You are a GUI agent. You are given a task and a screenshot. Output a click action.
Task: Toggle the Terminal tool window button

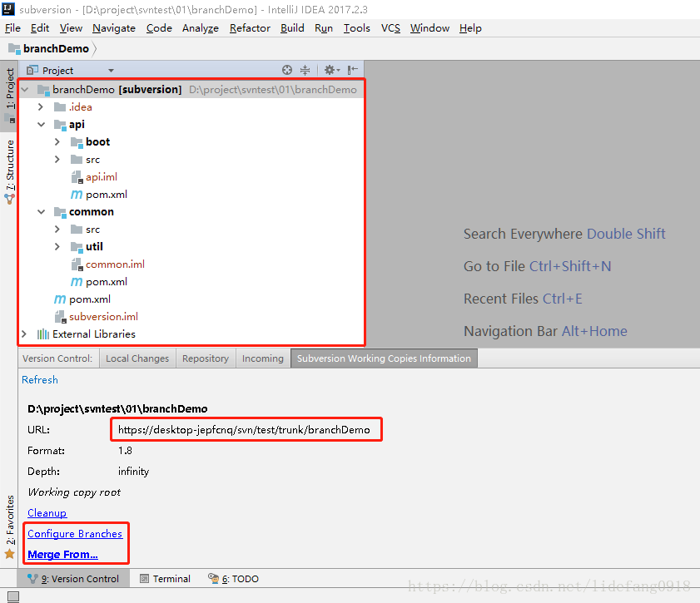point(165,579)
